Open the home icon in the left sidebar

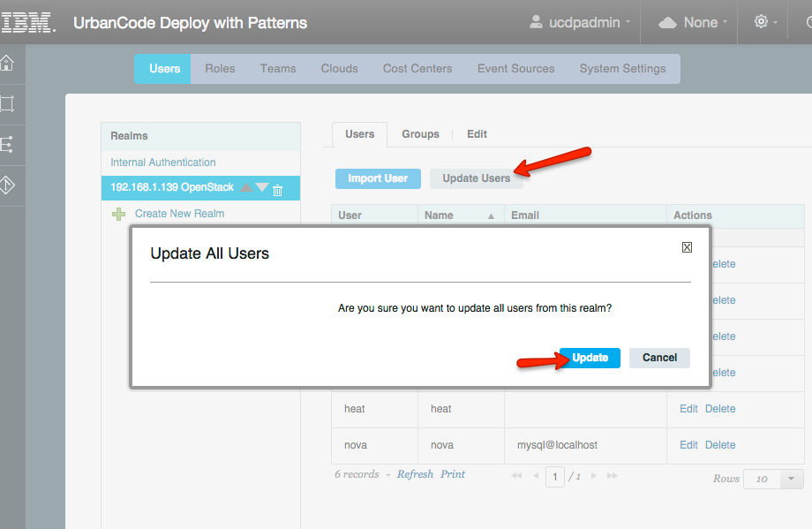click(7, 64)
